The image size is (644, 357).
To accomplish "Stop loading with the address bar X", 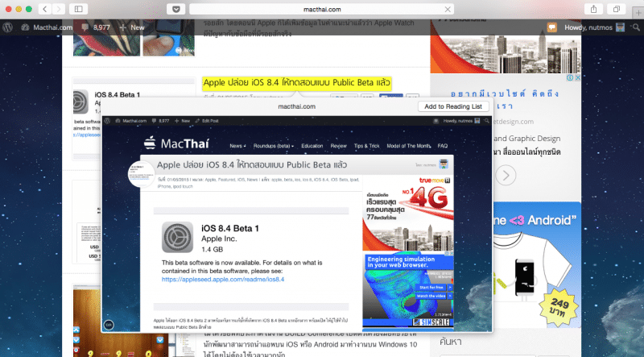I will point(448,9).
